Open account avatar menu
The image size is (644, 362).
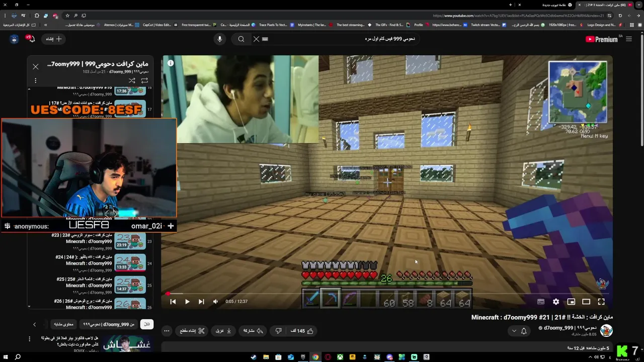point(14,39)
